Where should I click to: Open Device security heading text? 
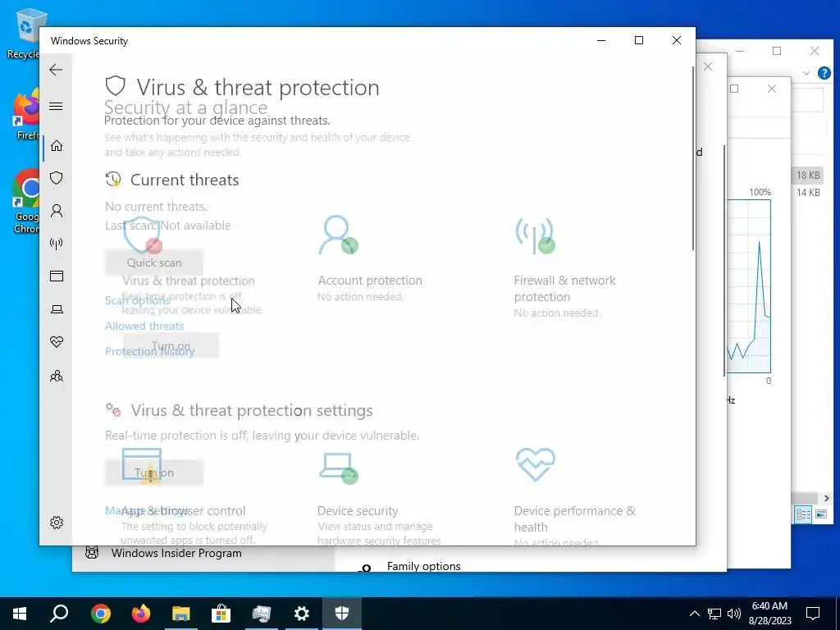(x=358, y=510)
